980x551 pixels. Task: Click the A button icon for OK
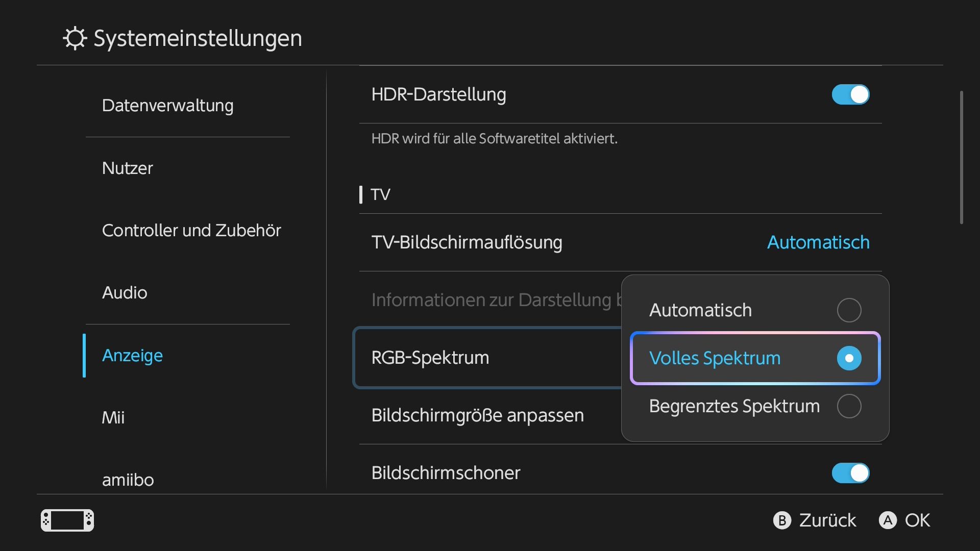tap(888, 520)
